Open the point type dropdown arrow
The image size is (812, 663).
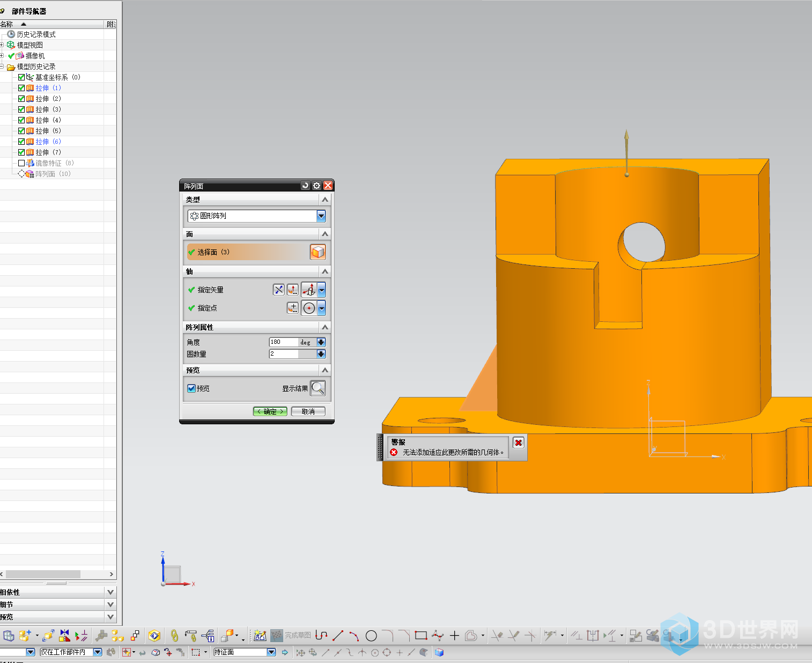coord(322,308)
